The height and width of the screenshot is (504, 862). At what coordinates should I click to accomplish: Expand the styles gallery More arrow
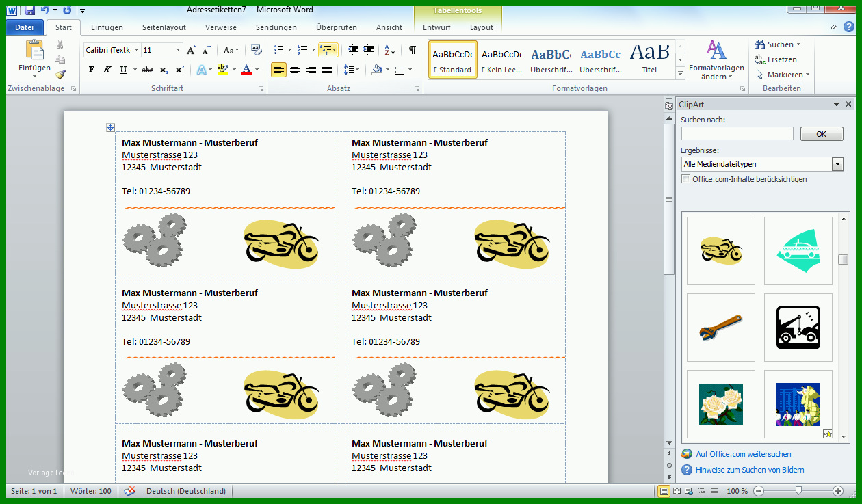coord(680,73)
